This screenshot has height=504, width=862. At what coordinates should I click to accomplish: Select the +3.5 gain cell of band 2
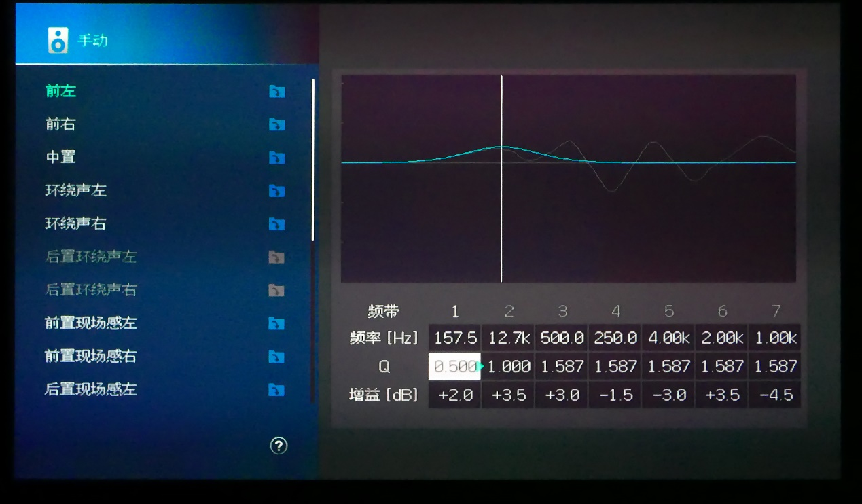click(x=509, y=395)
